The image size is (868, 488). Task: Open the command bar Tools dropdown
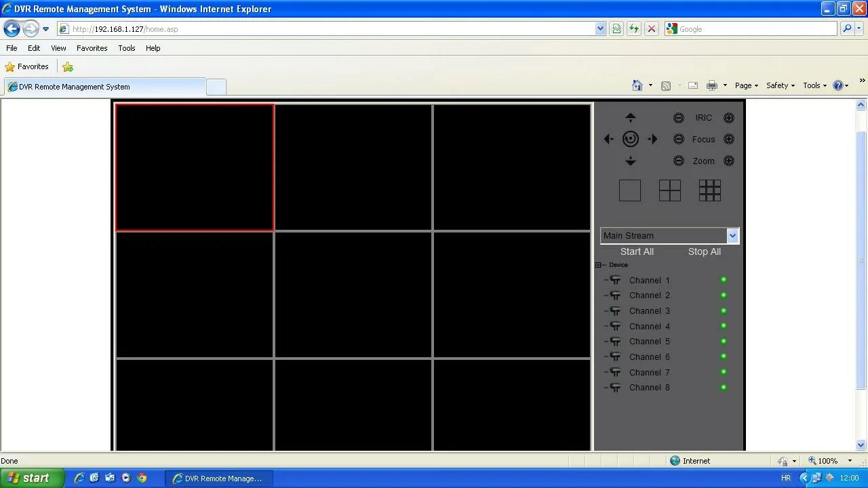(x=814, y=85)
